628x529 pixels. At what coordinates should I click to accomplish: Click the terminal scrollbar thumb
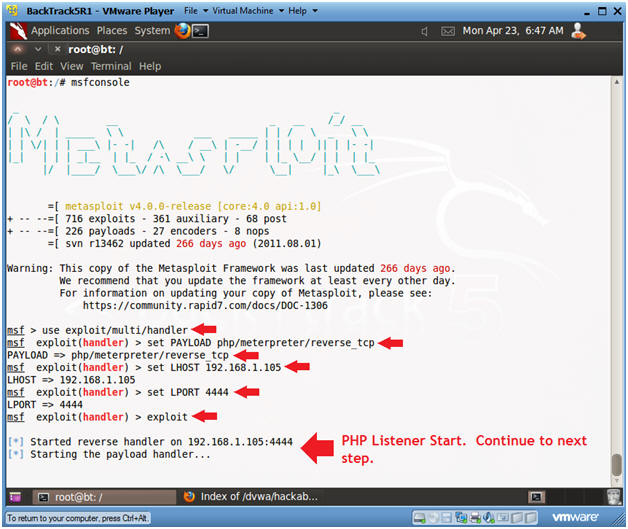coord(617,464)
